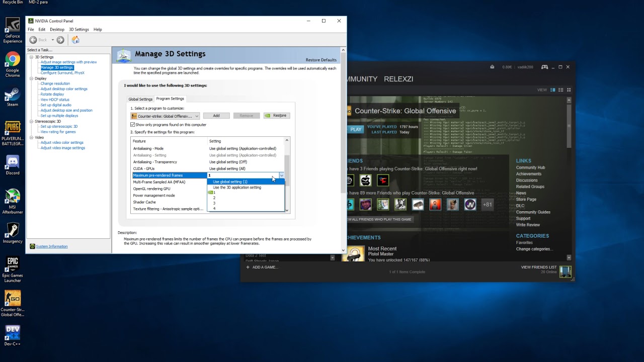Collapse the Display tree node
The width and height of the screenshot is (644, 362).
31,78
